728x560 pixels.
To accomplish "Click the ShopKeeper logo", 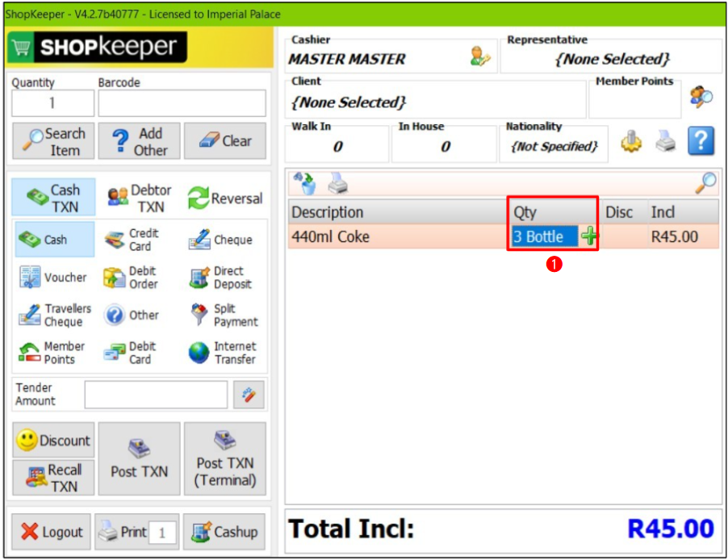I will click(98, 47).
